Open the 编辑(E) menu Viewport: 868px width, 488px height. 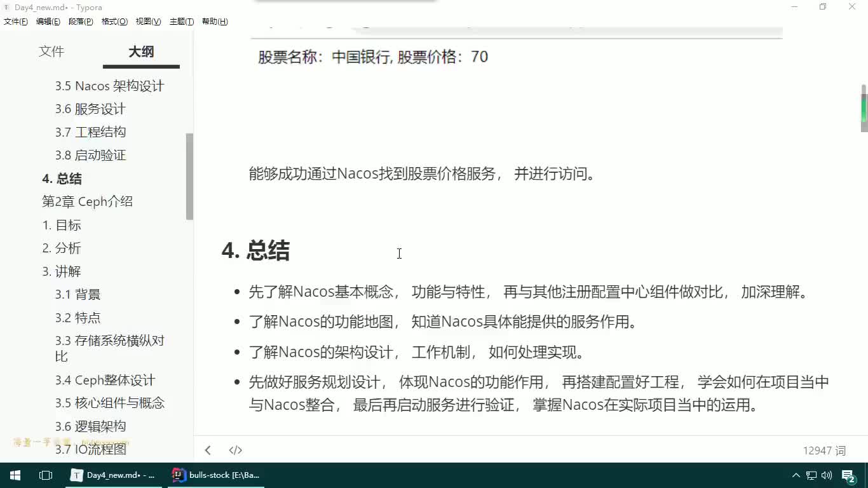(48, 22)
